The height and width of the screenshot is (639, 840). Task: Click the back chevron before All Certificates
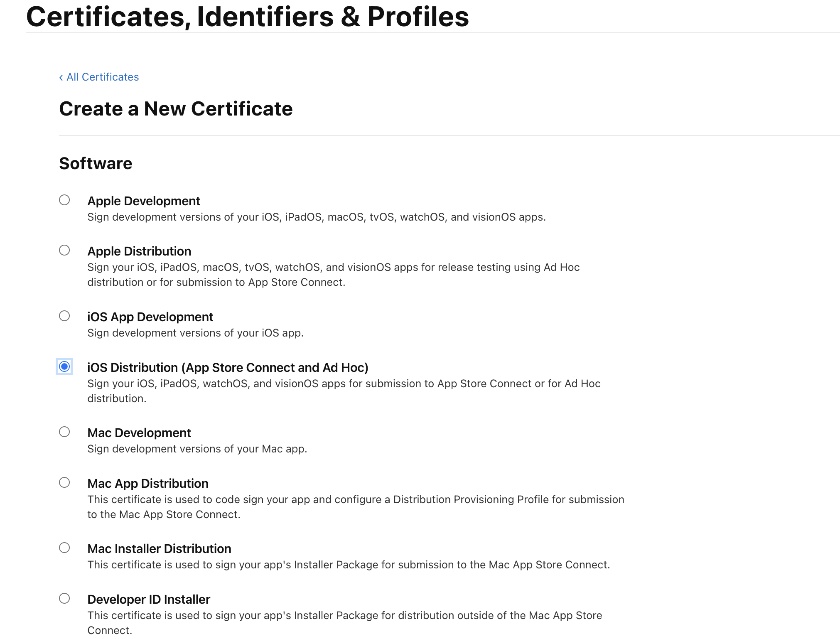click(x=61, y=77)
